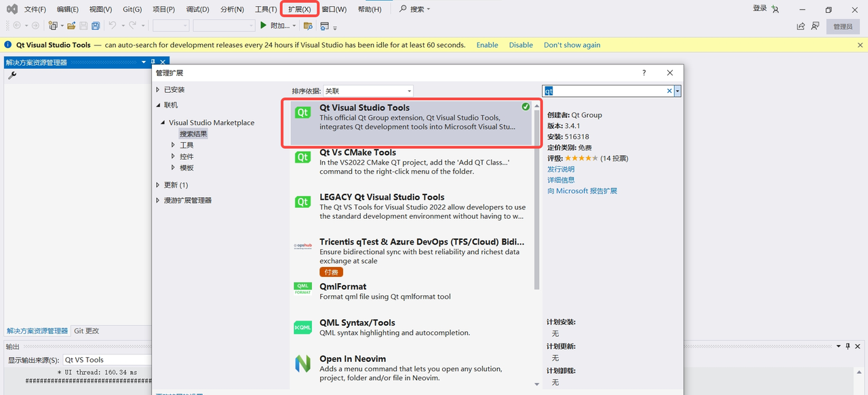Click the Send Feedback icon near 管理员
Screen dimensions: 868x395
[815, 26]
